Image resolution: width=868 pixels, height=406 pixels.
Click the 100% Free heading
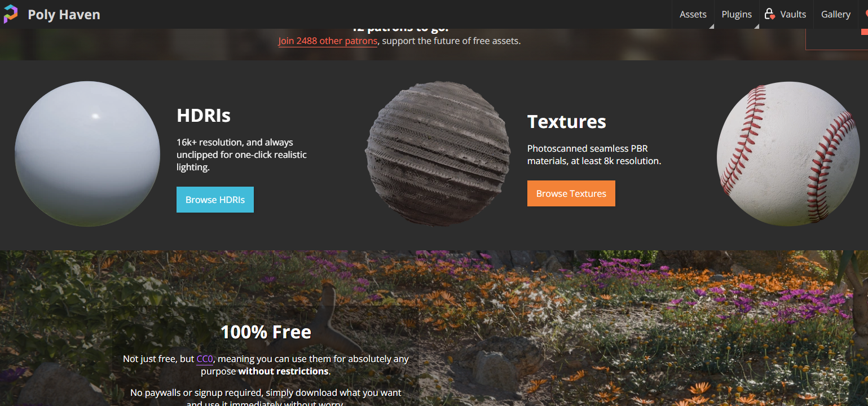pos(266,332)
